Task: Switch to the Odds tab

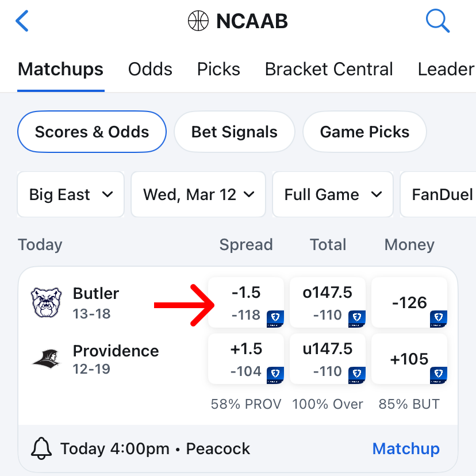Action: (x=150, y=69)
